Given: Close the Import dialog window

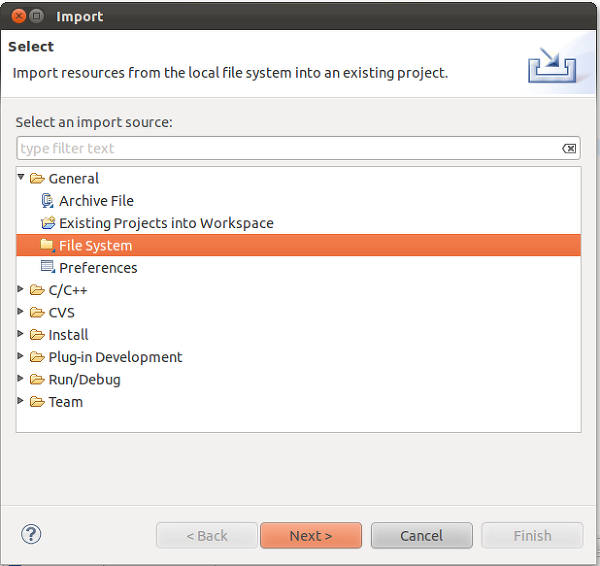Looking at the screenshot, I should [18, 16].
